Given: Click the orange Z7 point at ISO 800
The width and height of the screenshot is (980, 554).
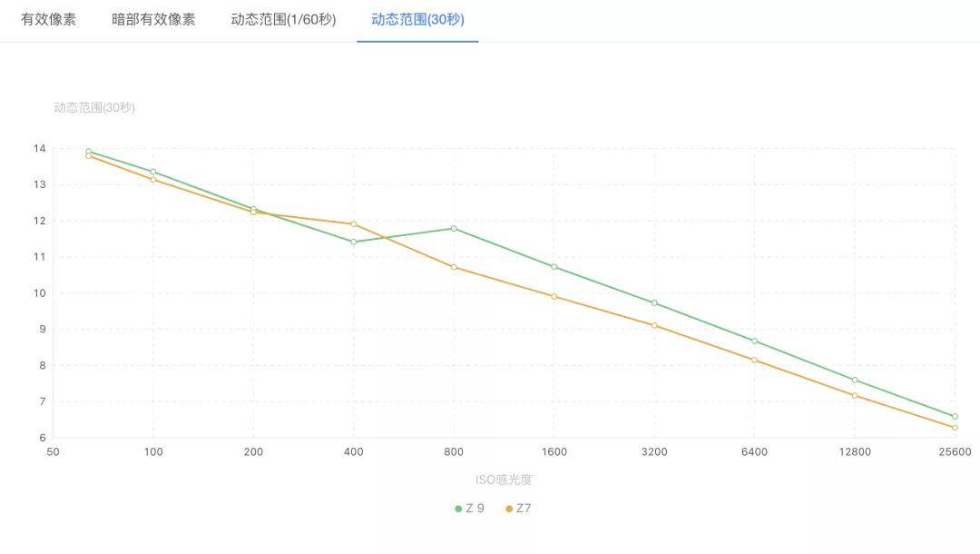Looking at the screenshot, I should click(x=454, y=266).
